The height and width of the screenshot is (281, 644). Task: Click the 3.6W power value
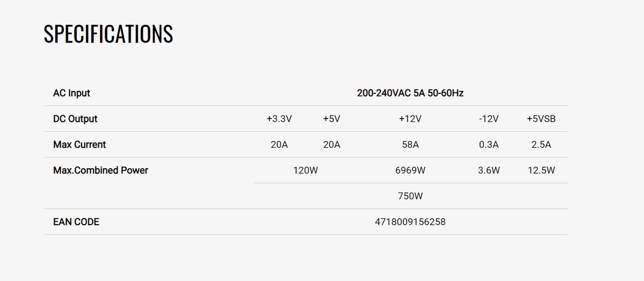pyautogui.click(x=489, y=170)
